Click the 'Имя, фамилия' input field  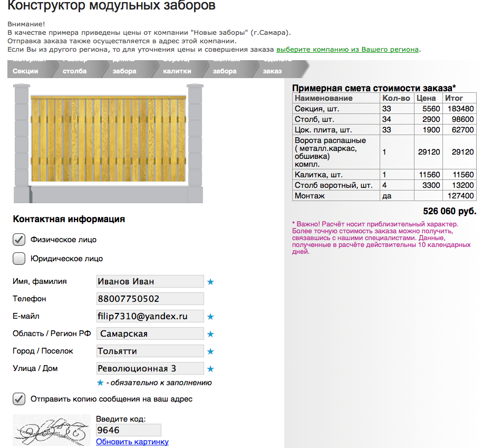tap(150, 281)
